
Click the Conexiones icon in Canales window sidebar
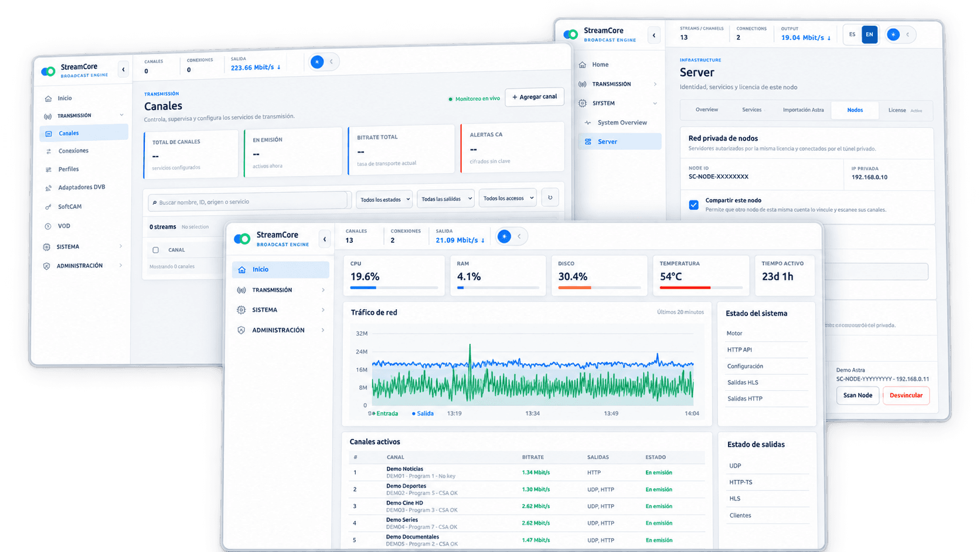(49, 151)
